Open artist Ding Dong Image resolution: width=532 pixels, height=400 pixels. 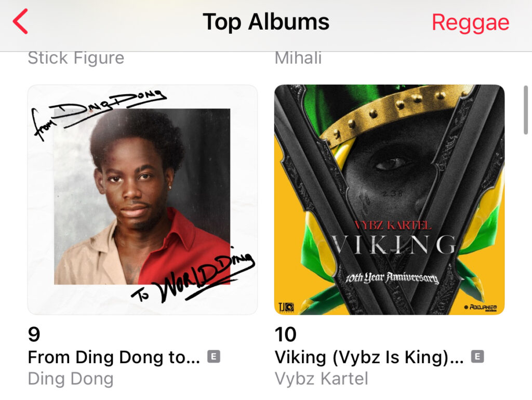[x=71, y=379]
